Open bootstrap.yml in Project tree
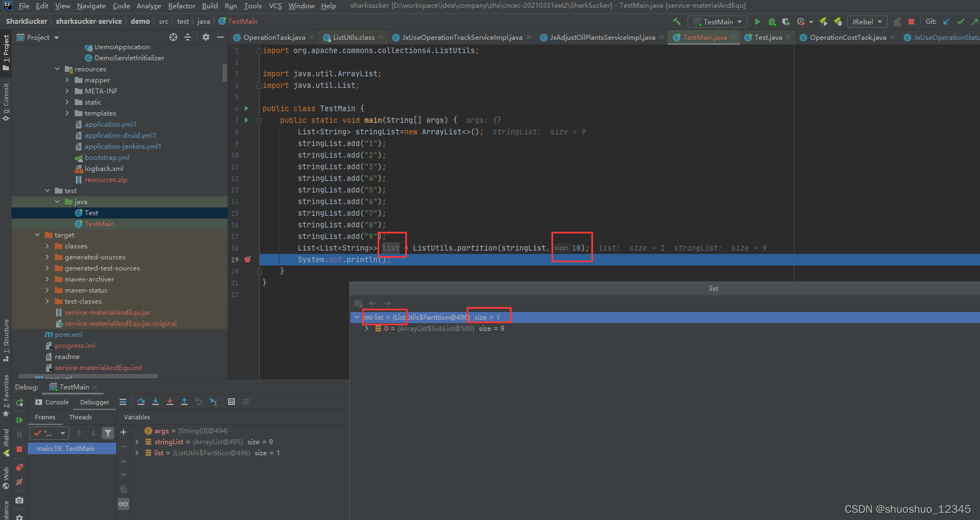The height and width of the screenshot is (520, 980). pos(107,158)
